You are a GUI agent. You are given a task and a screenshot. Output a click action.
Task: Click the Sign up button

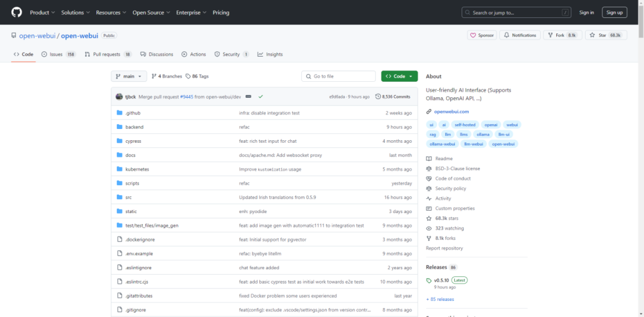(614, 12)
